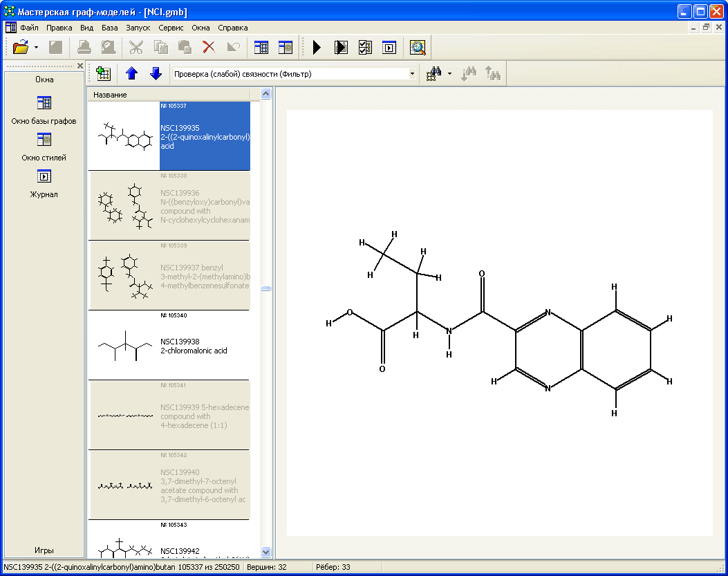Select list entry NSC139936 benzyloxy compound
Image resolution: width=728 pixels, height=576 pixels.
pos(169,206)
